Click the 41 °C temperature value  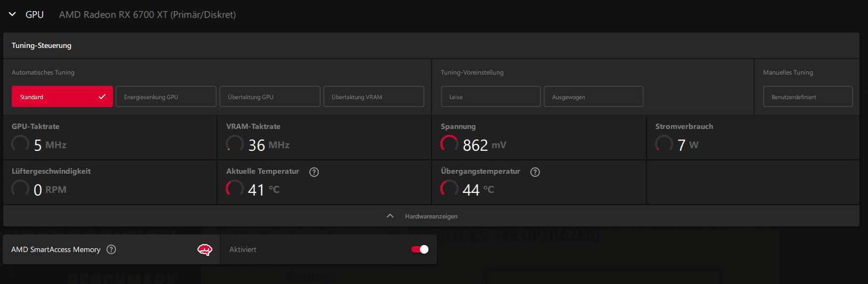coord(263,190)
